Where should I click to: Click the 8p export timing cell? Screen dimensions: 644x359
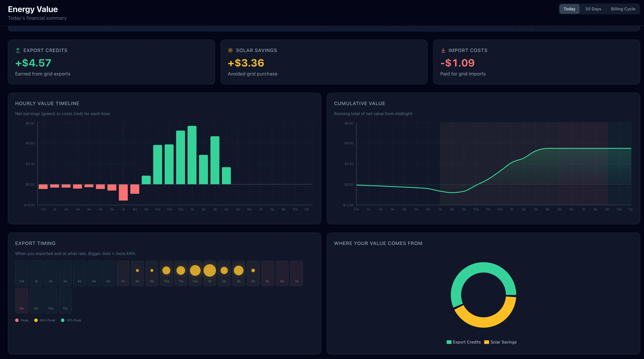coord(22,300)
